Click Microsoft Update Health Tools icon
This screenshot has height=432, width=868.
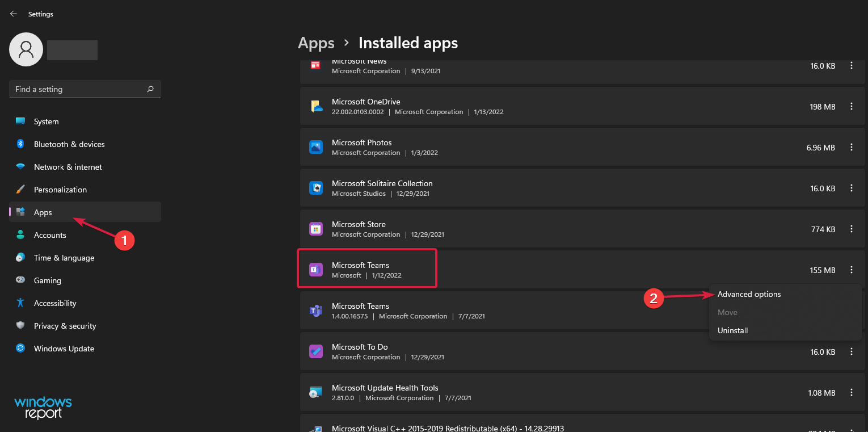point(316,393)
